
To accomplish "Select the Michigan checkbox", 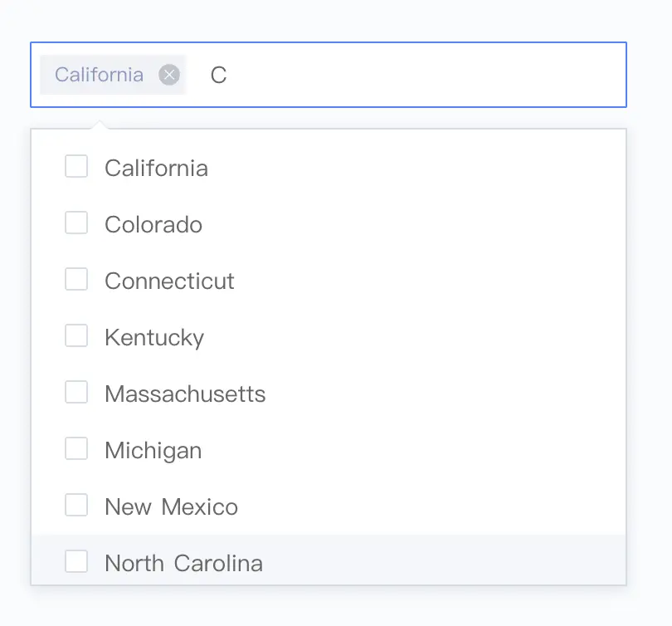I will click(x=76, y=449).
